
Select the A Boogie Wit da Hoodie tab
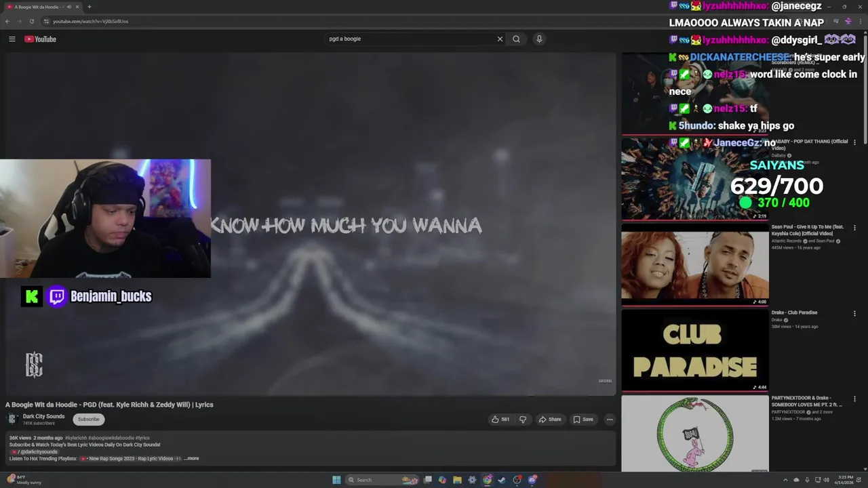point(42,7)
